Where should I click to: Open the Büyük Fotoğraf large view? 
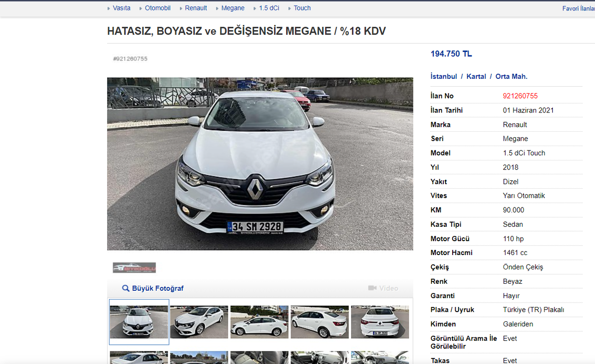click(x=158, y=288)
